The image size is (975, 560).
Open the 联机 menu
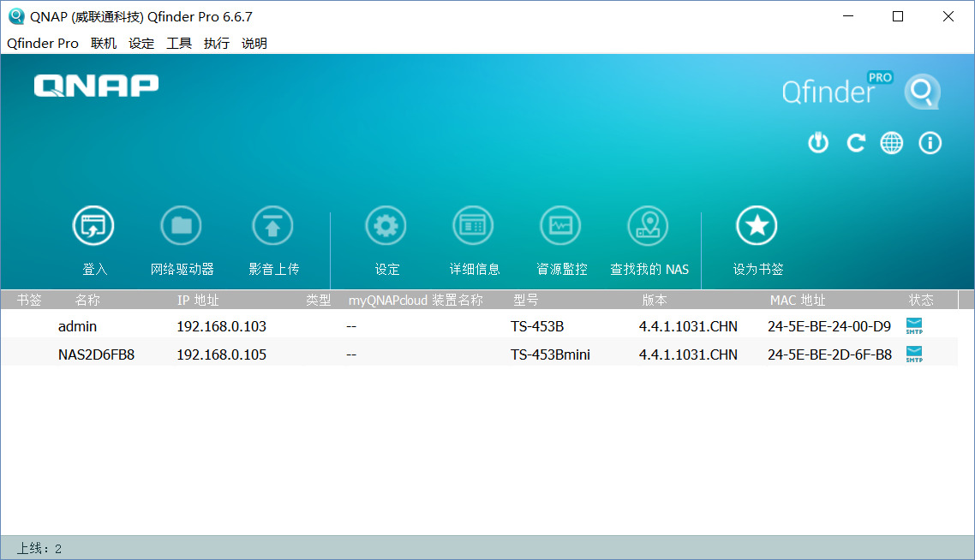[x=104, y=44]
